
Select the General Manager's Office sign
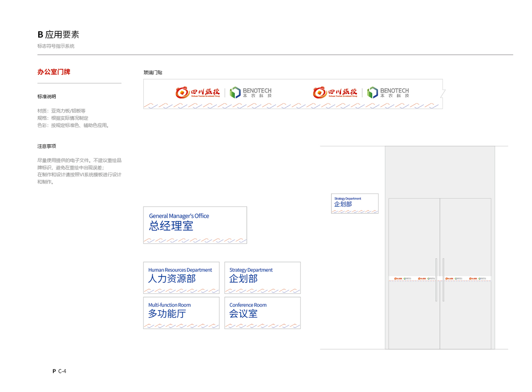coord(195,225)
